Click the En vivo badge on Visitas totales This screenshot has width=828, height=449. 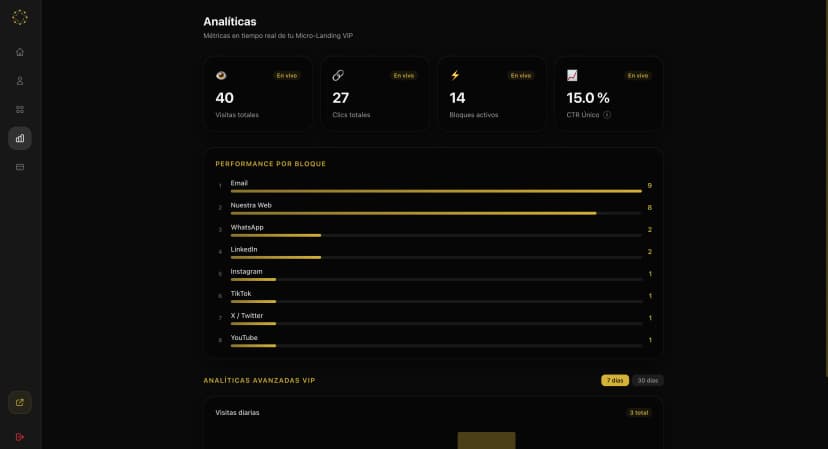287,76
